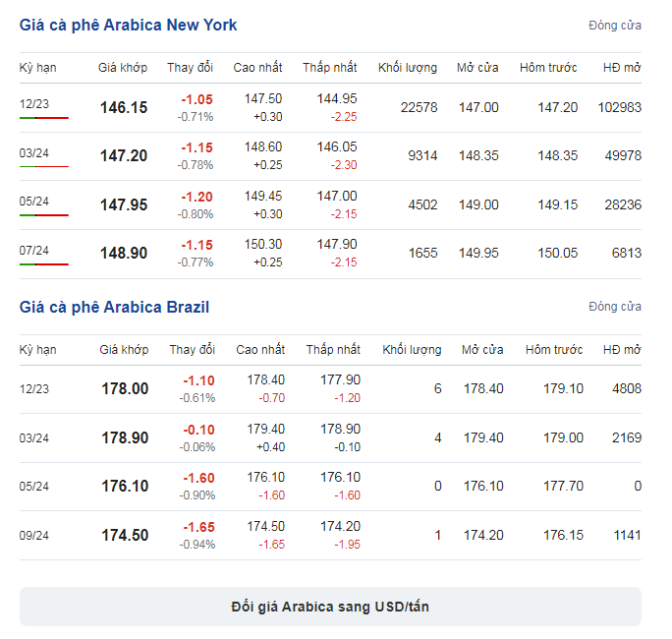Select the New York 12/23 price 146.15
This screenshot has width=672, height=639.
click(124, 107)
